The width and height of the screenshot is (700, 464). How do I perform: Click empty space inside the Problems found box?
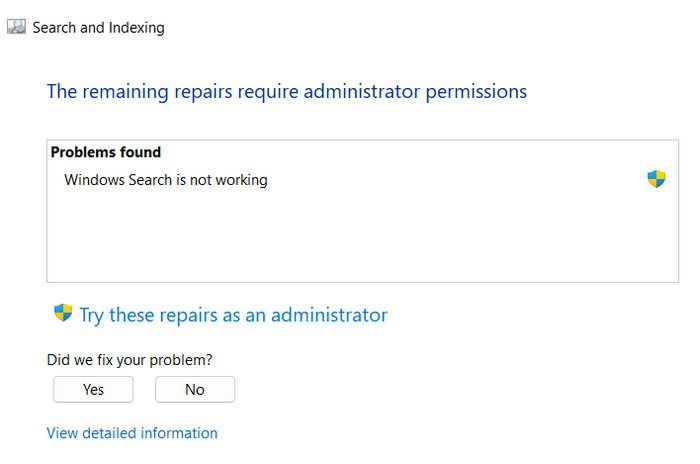362,237
